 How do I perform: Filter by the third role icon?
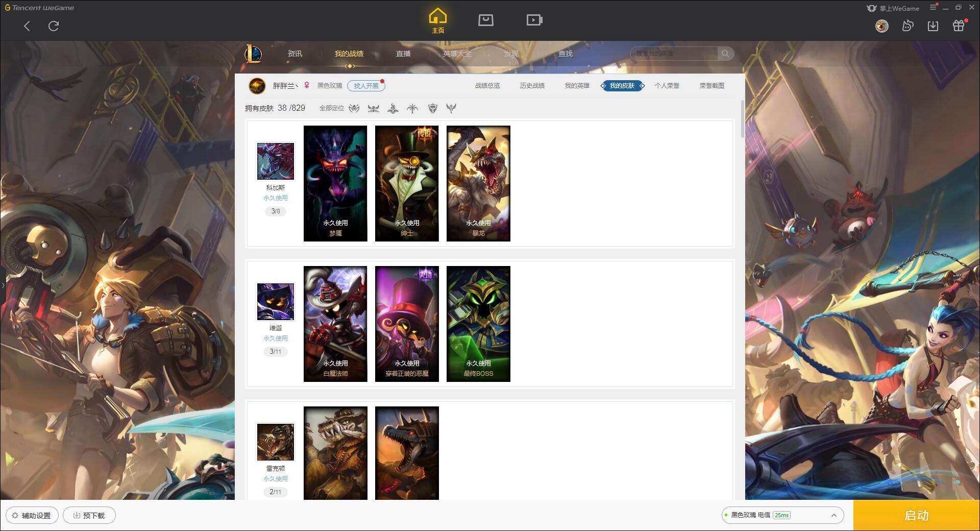coord(393,108)
